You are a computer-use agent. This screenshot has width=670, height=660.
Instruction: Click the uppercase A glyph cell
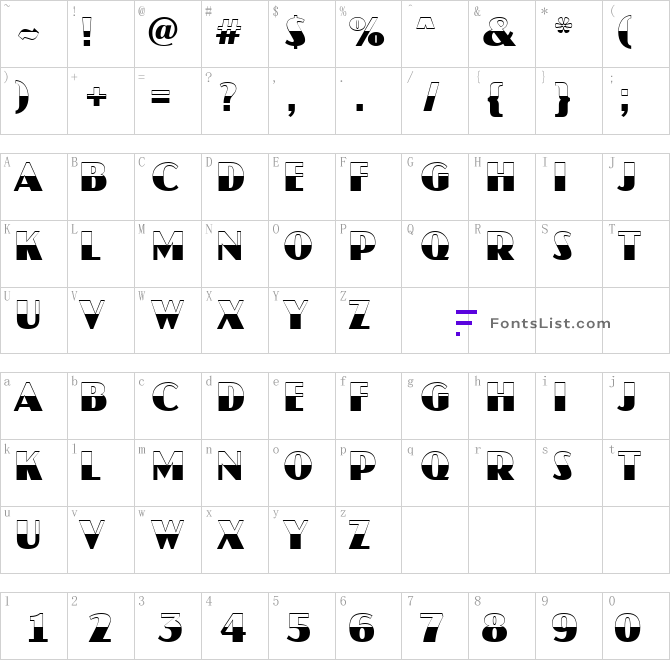(34, 187)
